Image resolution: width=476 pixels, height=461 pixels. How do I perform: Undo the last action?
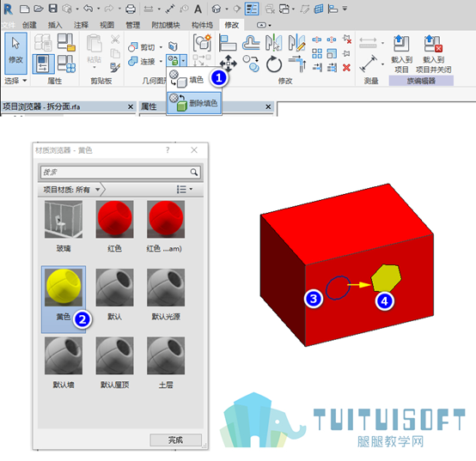coord(88,9)
